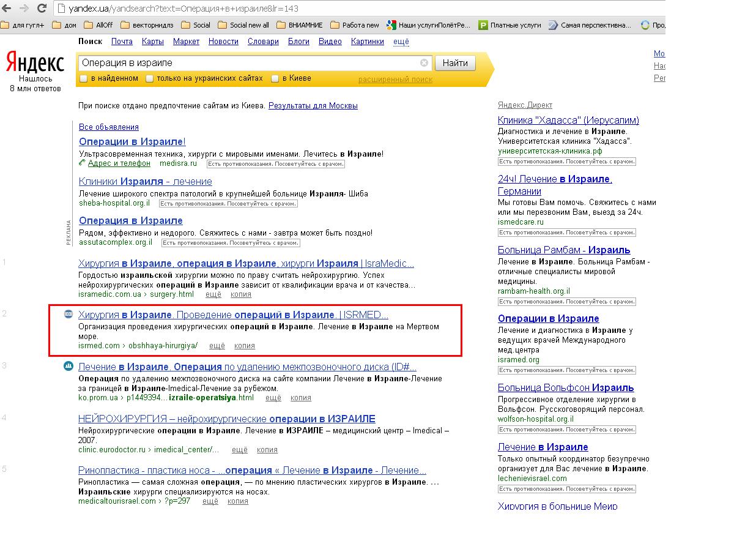Click the favicon beside the ISRMED result
This screenshot has width=756, height=541.
click(69, 315)
